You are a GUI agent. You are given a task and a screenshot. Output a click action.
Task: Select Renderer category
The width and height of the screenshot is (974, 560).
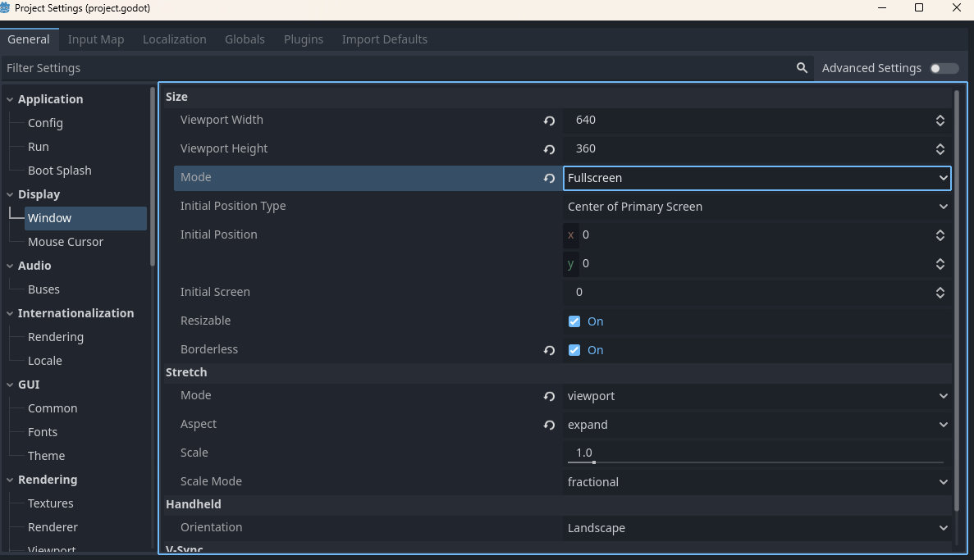(53, 527)
